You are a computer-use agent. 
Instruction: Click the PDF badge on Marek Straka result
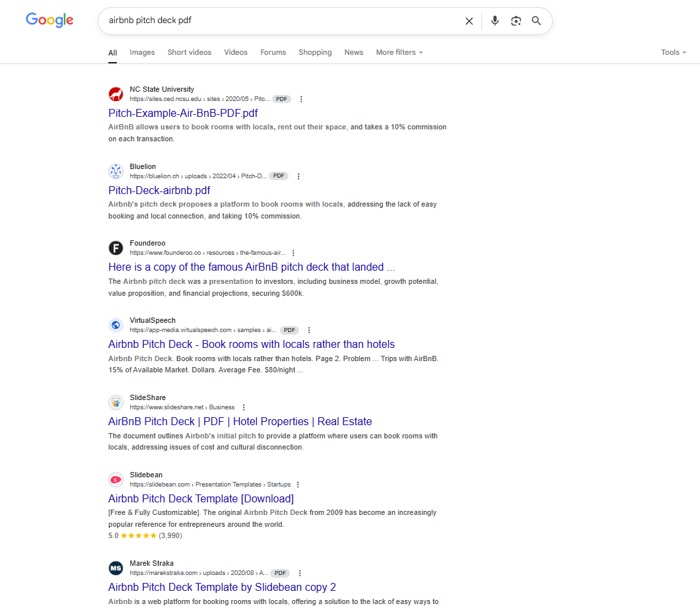[281, 573]
